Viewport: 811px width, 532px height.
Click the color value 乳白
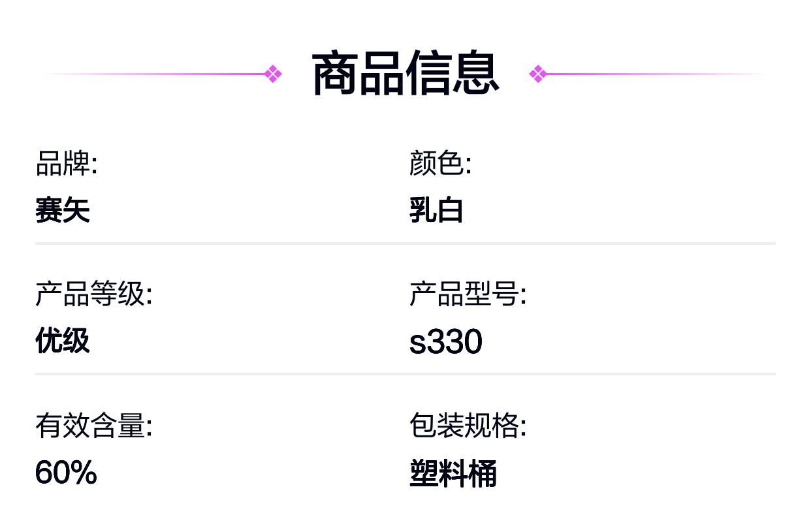click(436, 211)
